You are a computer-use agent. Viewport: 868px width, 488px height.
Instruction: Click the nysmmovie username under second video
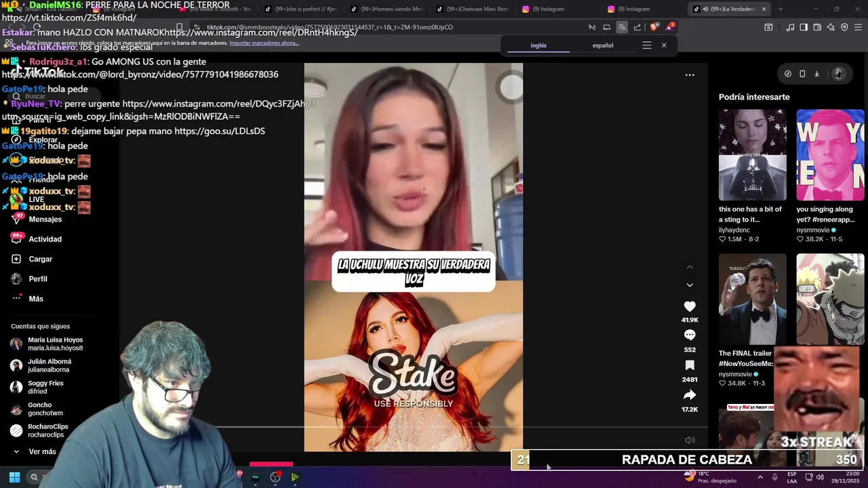(814, 230)
